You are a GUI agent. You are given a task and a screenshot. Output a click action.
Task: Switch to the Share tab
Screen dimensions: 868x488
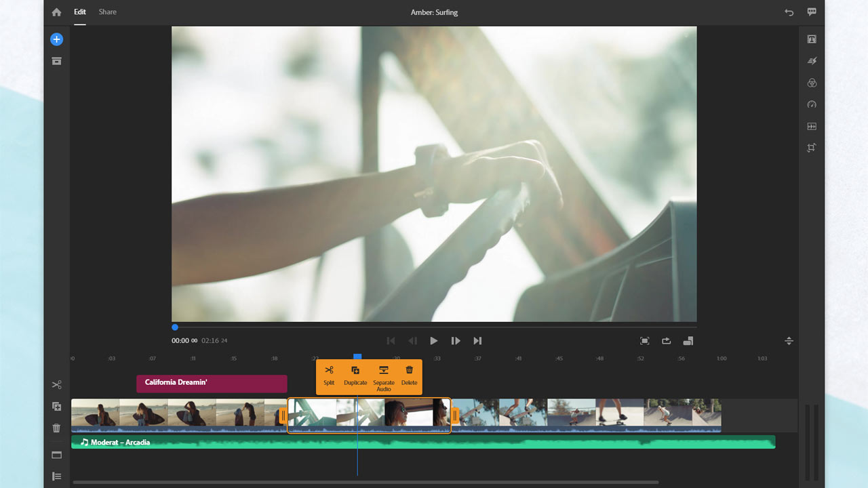(107, 12)
